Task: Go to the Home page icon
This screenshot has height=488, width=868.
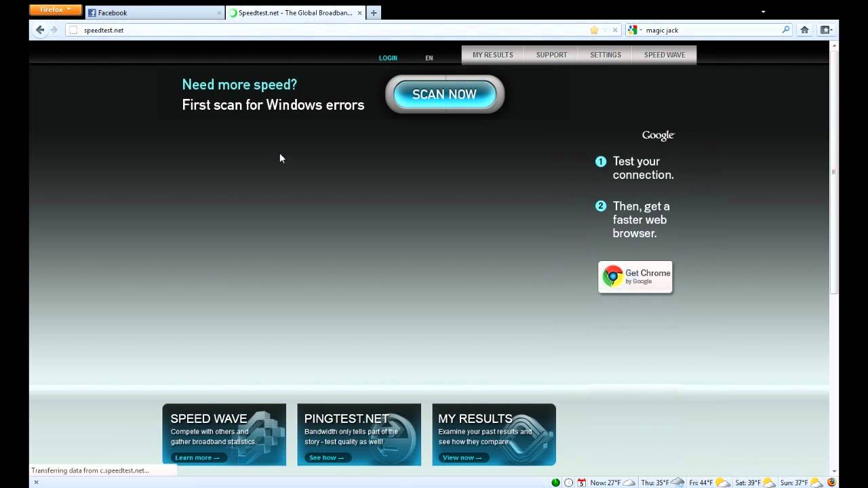Action: point(804,30)
